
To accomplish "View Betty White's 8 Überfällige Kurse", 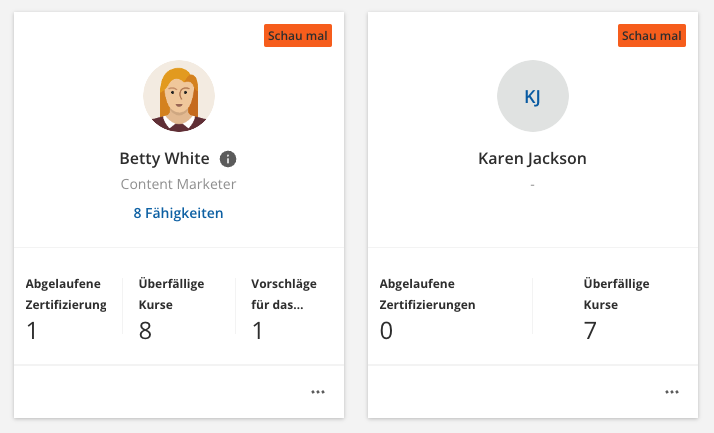I will coord(172,309).
